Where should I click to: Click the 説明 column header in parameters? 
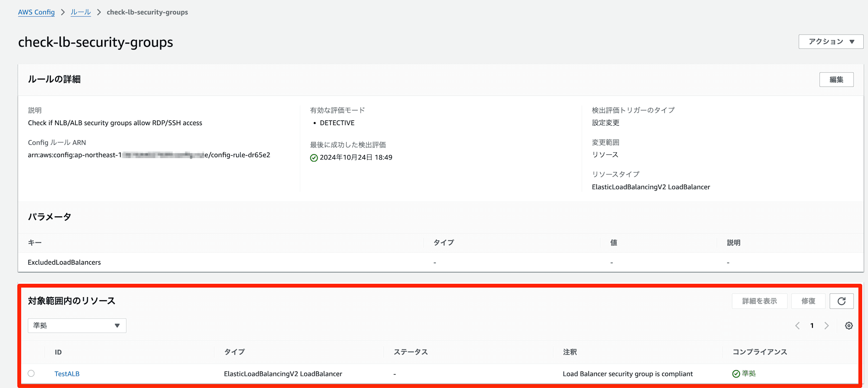(733, 243)
